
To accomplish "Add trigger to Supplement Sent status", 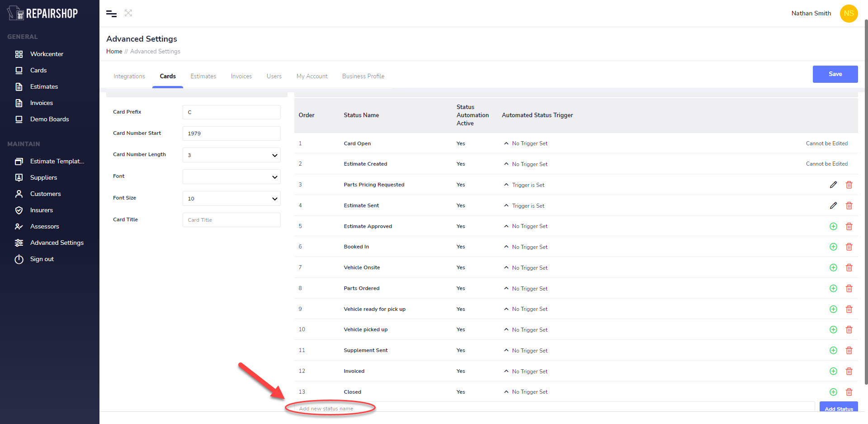I will coord(833,350).
